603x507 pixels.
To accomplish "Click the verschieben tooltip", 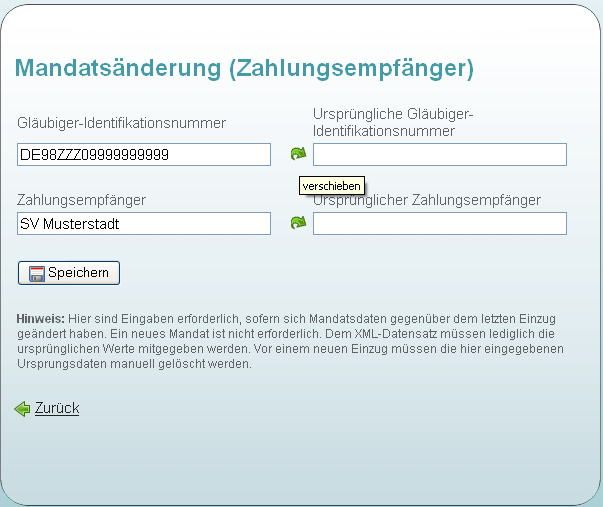I will coord(331,186).
